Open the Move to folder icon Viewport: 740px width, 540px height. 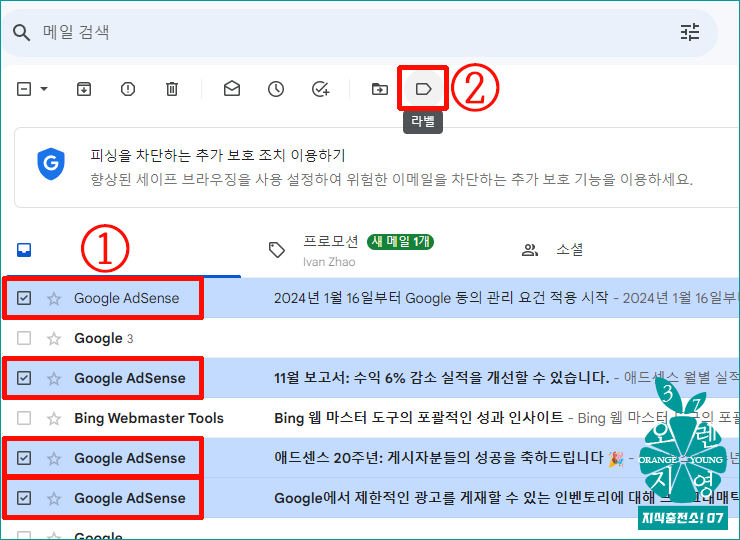tap(379, 89)
